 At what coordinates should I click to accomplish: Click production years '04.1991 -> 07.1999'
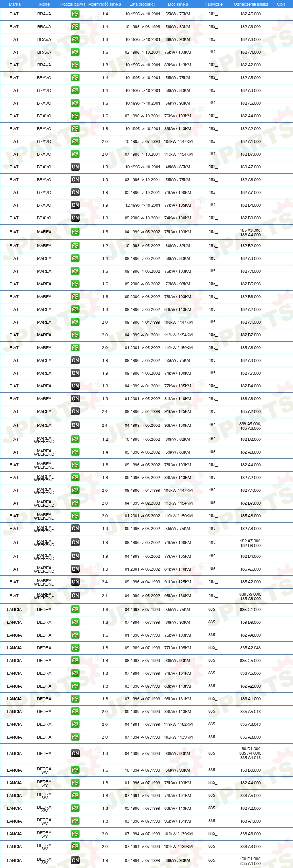point(142,724)
